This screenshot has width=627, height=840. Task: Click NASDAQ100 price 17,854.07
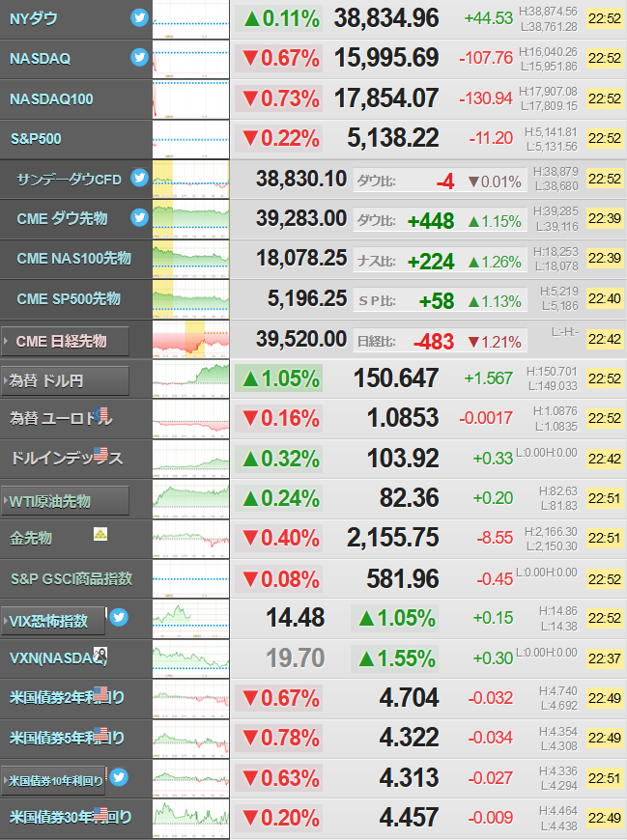386,98
